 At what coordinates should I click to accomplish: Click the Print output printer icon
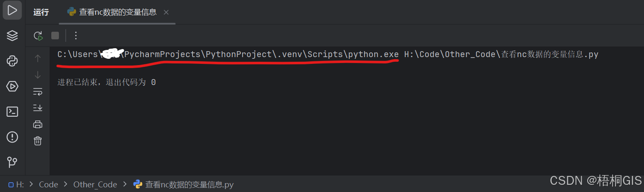(38, 124)
